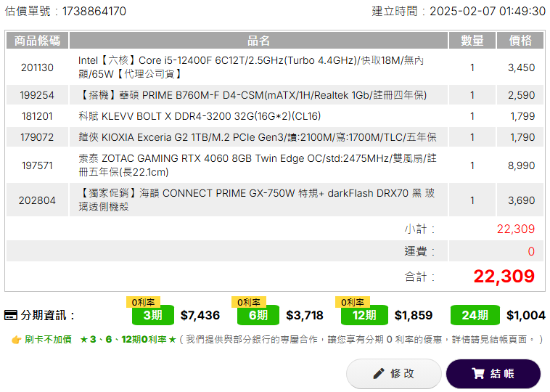Click the 0利率 tag above 6期
The width and height of the screenshot is (550, 392).
[x=249, y=302]
